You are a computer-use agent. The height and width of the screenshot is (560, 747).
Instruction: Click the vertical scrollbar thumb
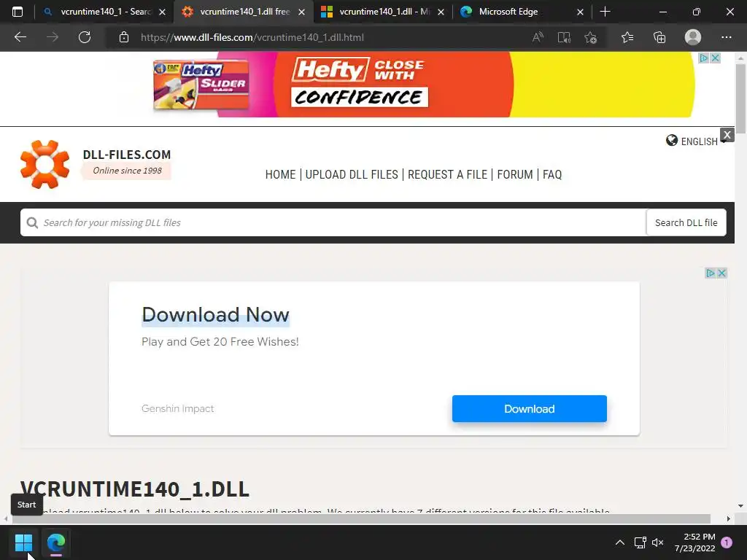(740, 98)
